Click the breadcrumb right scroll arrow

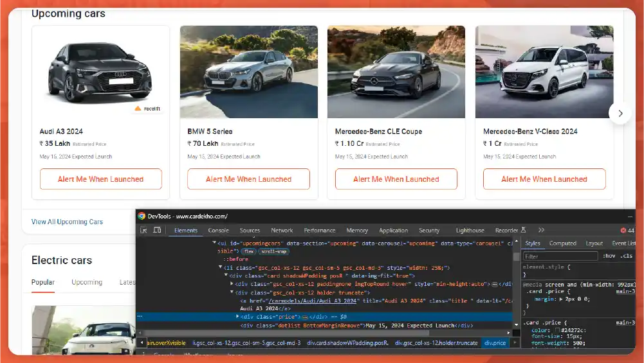[515, 343]
